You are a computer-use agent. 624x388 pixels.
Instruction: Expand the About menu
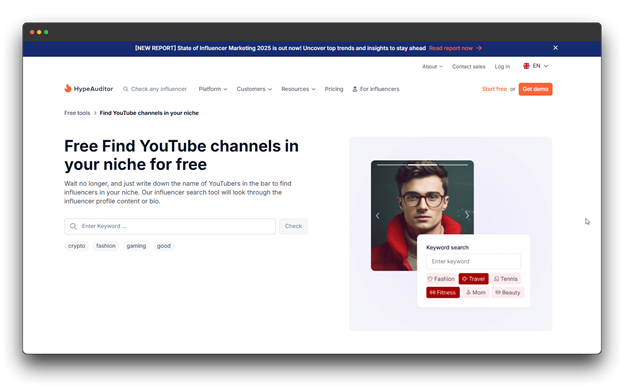click(x=432, y=66)
